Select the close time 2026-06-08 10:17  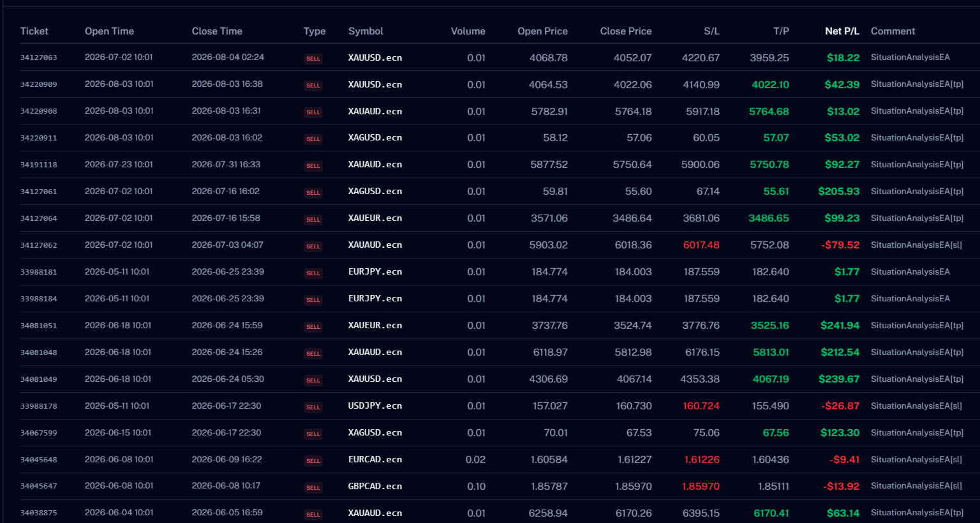point(226,486)
